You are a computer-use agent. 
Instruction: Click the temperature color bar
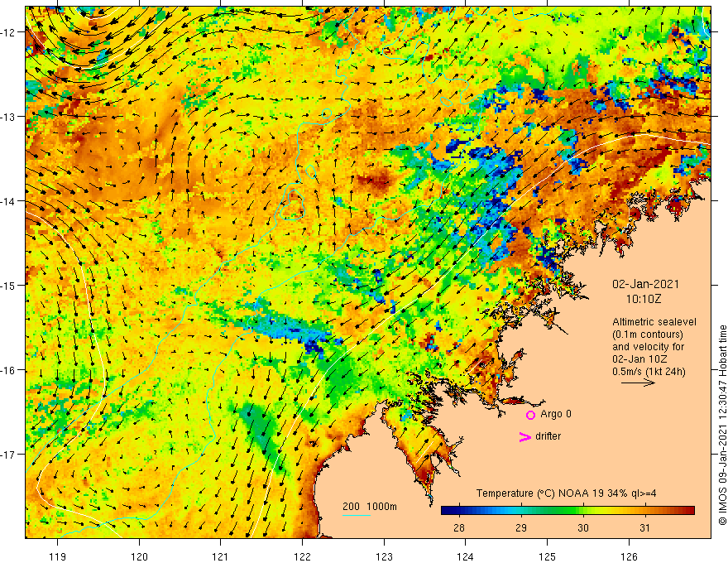pos(568,511)
